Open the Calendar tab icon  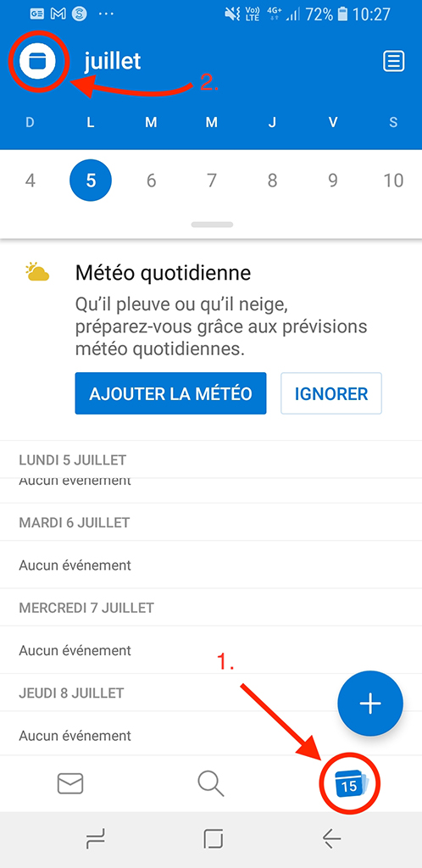[349, 784]
